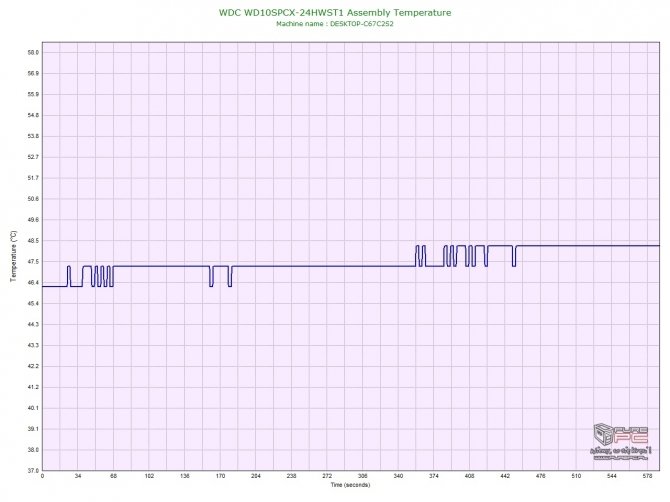The width and height of the screenshot is (670, 502).
Task: Click the 40.1 temperature tick label
Action: (x=33, y=408)
